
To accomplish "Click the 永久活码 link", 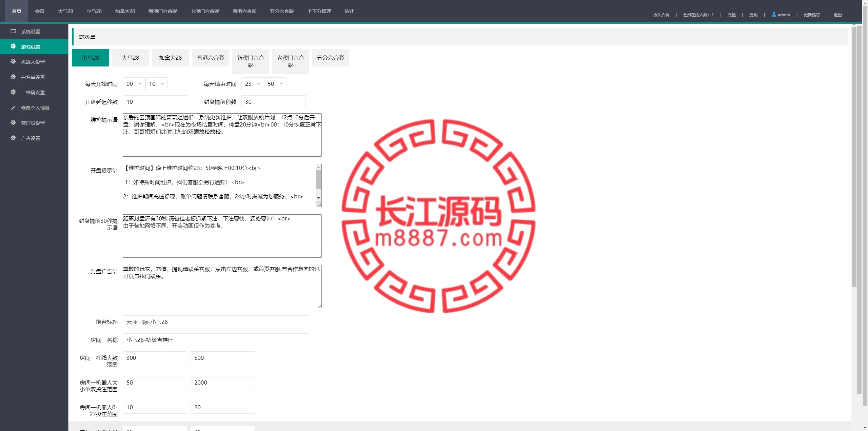I will [661, 15].
